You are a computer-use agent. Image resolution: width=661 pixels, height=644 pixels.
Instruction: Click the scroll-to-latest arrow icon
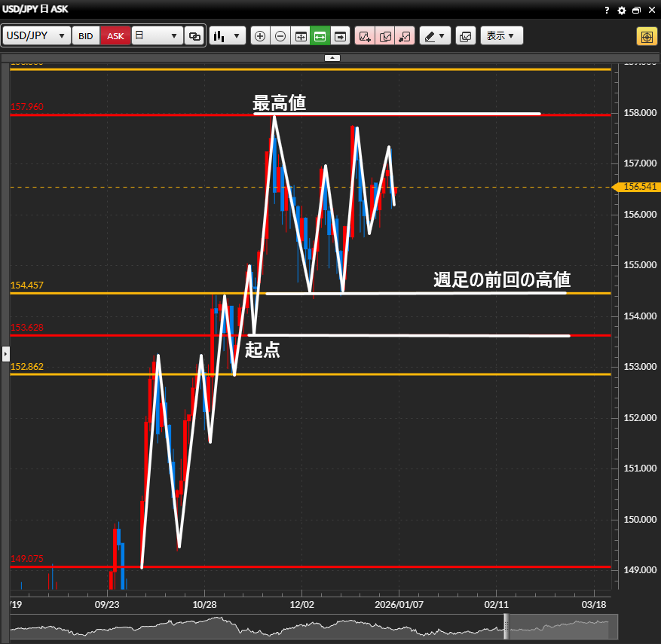point(340,36)
